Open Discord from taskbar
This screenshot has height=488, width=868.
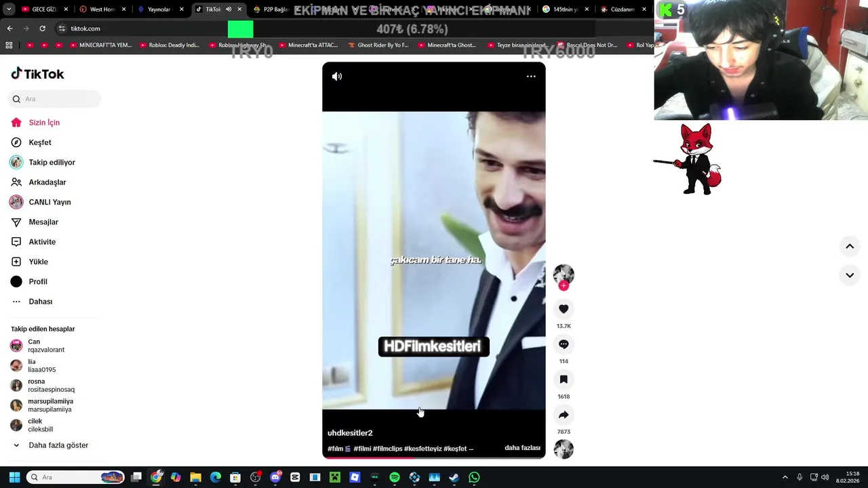tap(275, 477)
